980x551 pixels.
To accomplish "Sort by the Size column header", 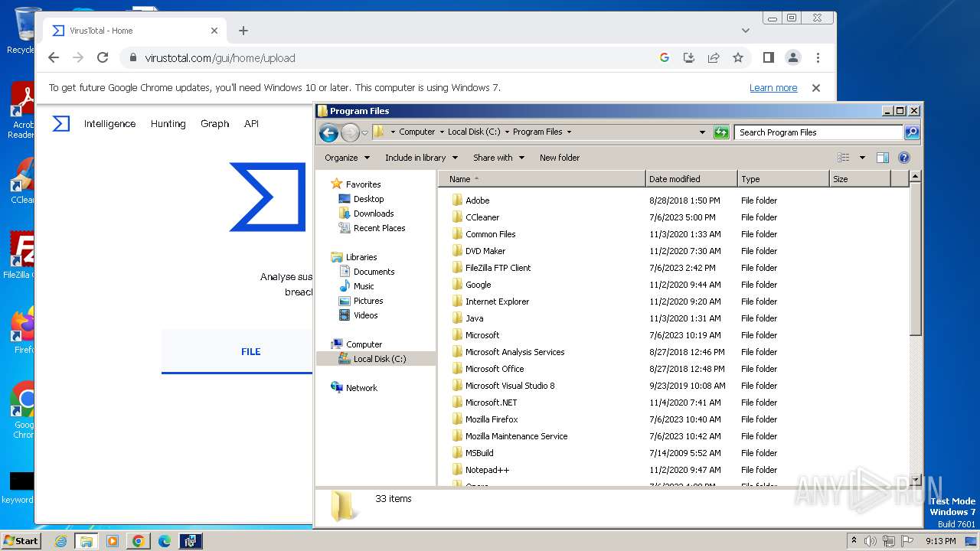I will coord(861,179).
